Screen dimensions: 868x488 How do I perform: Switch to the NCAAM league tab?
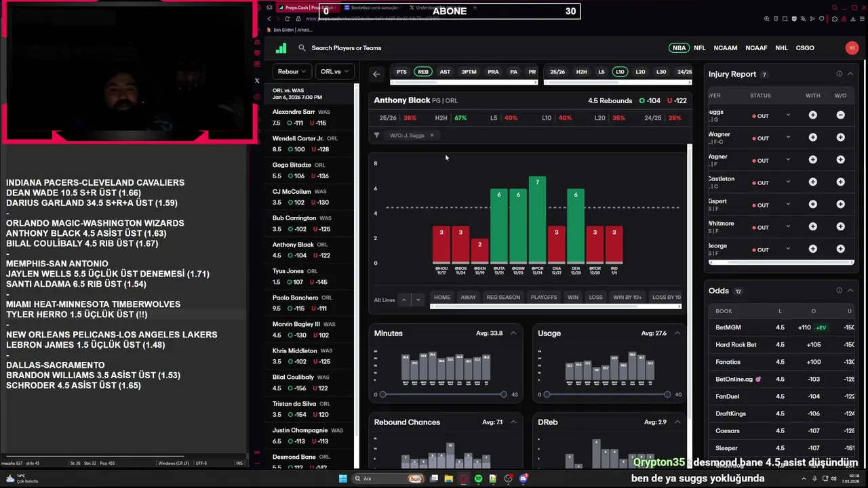[726, 48]
